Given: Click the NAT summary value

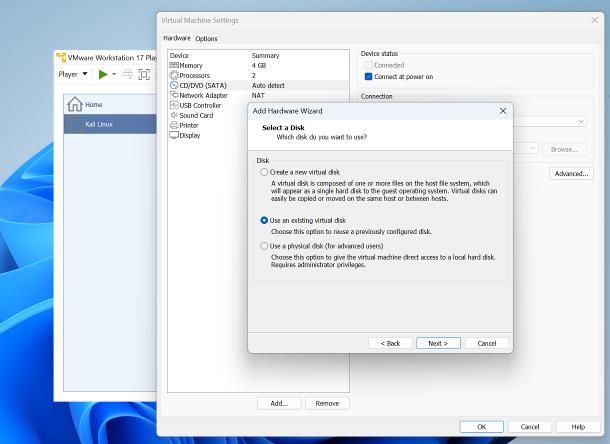Looking at the screenshot, I should click(258, 95).
